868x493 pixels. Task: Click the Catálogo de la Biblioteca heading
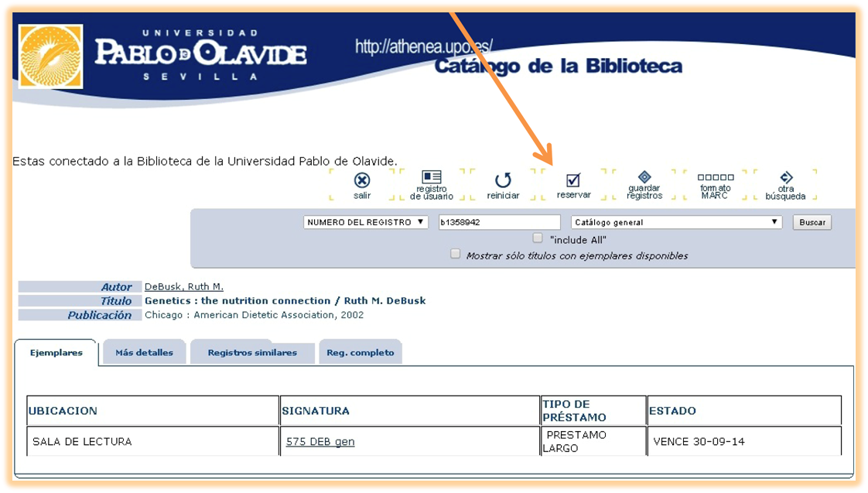coord(558,66)
